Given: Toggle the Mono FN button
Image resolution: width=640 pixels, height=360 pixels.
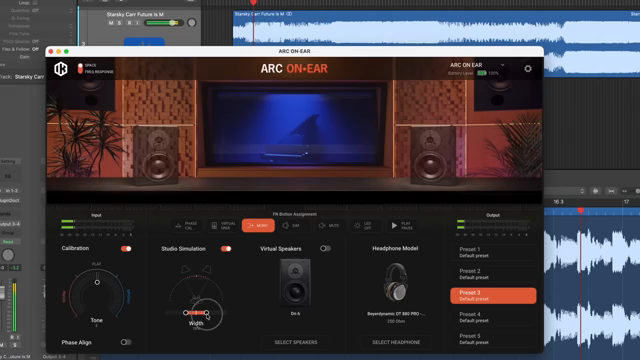Looking at the screenshot, I should (x=258, y=225).
